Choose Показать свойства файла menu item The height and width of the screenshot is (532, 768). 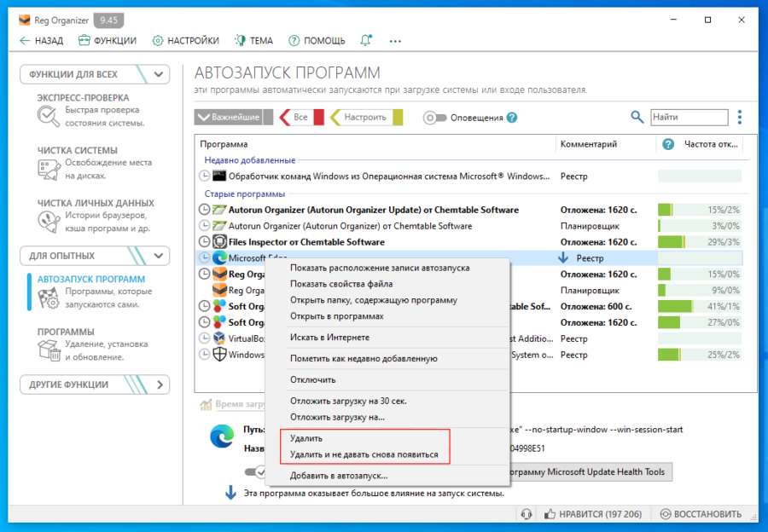click(341, 285)
